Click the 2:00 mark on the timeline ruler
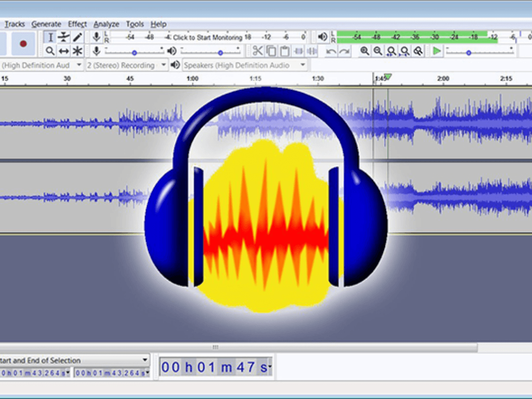The width and height of the screenshot is (532, 399). tap(443, 78)
